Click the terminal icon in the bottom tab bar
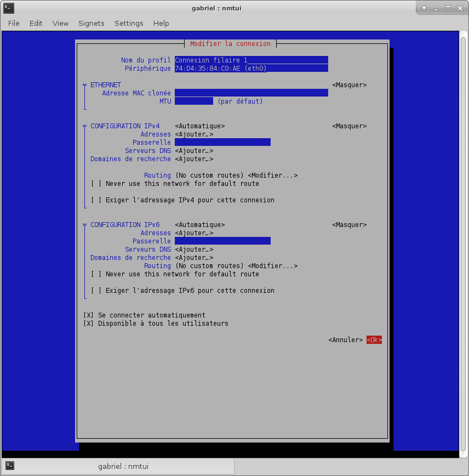Viewport: 469px width, 476px height. (x=10, y=466)
